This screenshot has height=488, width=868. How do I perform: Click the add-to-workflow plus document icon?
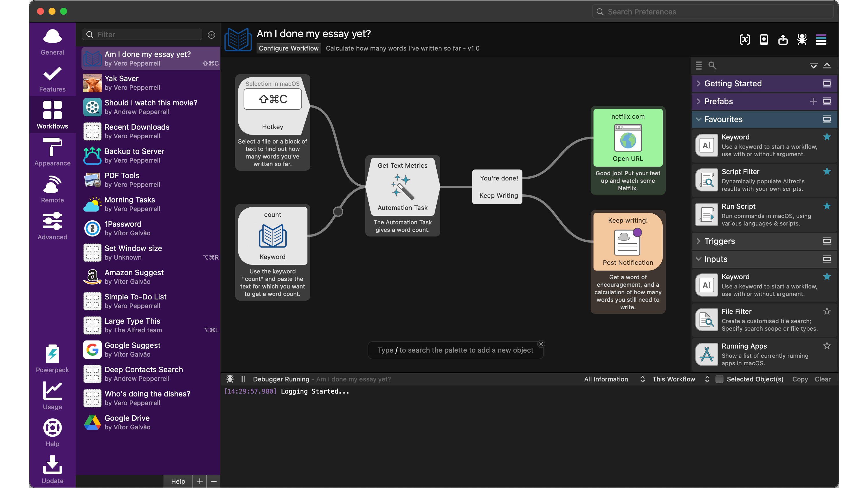click(x=764, y=40)
